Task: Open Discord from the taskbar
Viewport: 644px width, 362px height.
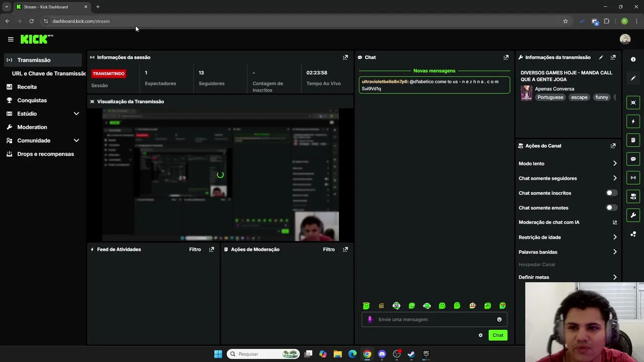Action: click(382, 354)
